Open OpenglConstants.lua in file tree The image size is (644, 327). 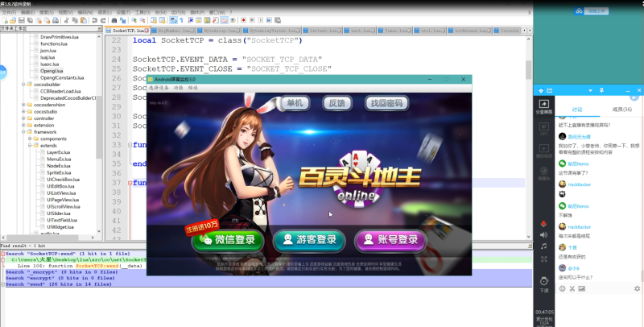(x=62, y=77)
